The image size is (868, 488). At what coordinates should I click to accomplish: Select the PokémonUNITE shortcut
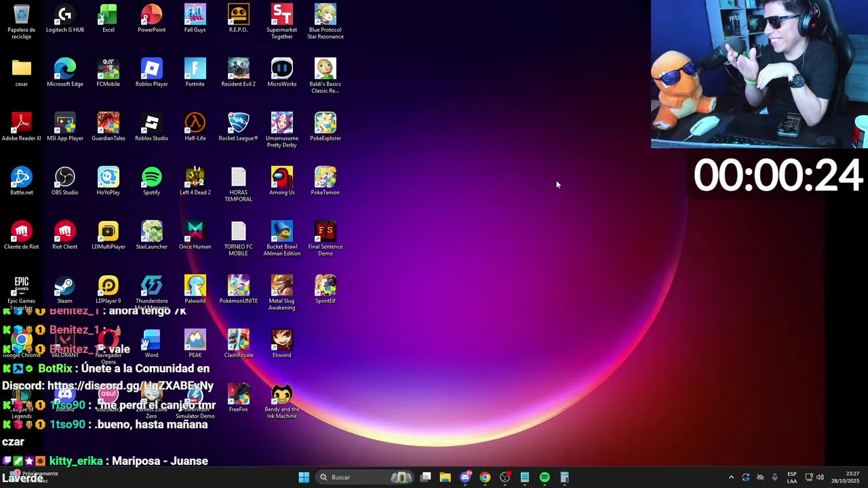pos(239,290)
